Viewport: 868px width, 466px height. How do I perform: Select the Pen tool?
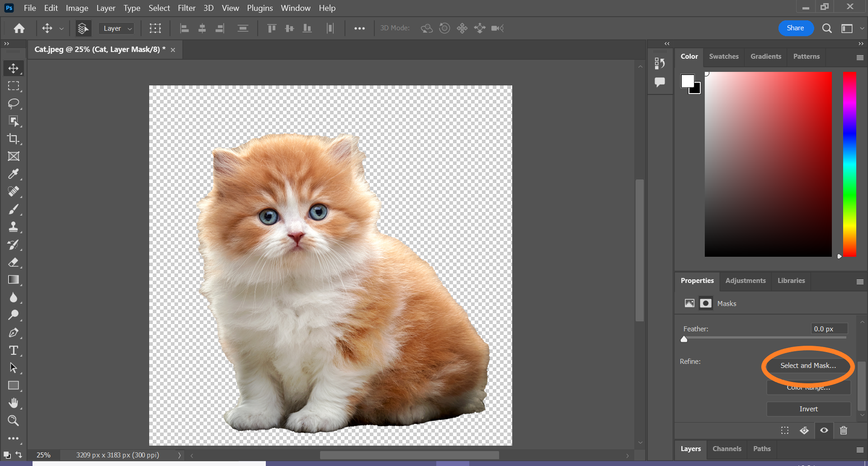tap(14, 333)
